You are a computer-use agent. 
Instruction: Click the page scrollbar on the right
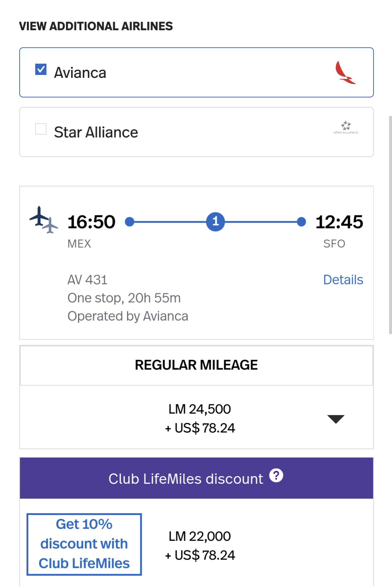(390, 225)
